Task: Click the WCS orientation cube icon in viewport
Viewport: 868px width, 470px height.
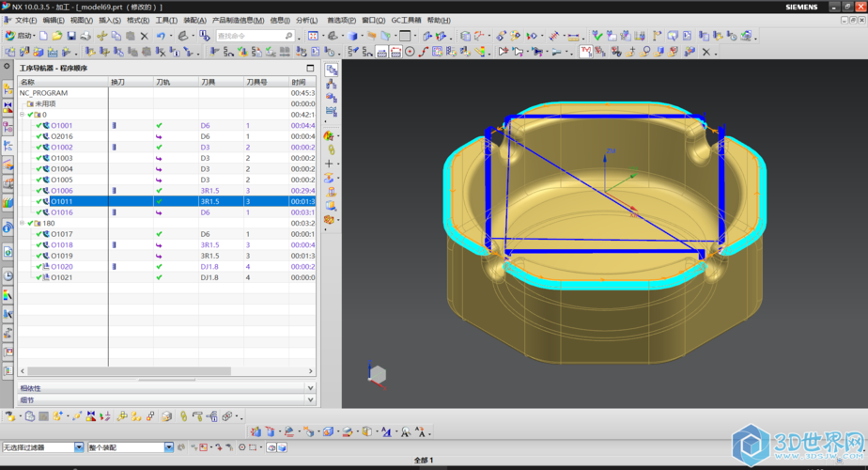Action: pos(377,375)
